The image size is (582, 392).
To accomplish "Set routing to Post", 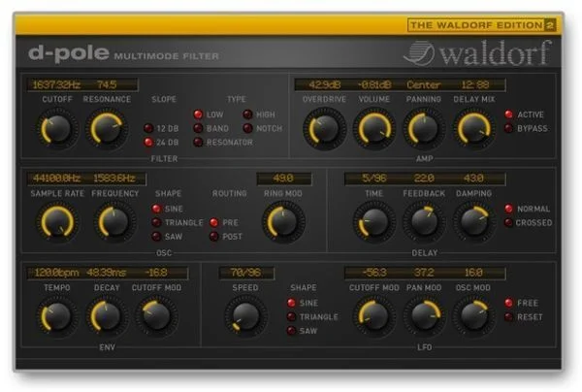I will (x=214, y=237).
